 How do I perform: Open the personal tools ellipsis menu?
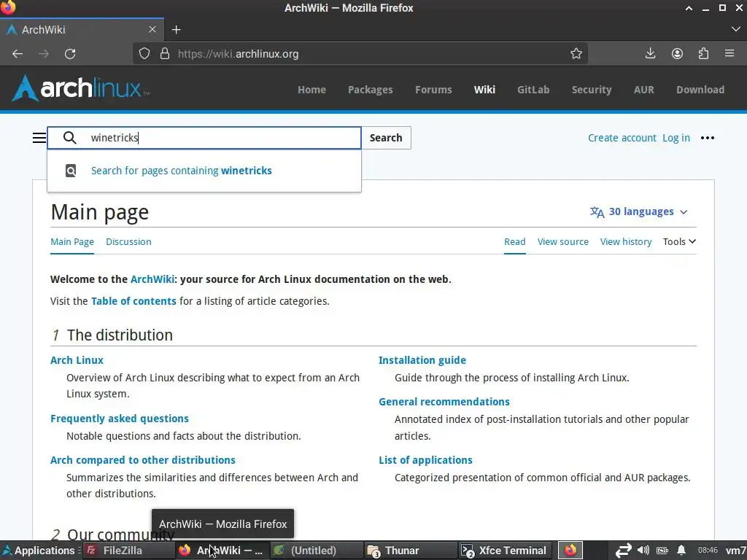pyautogui.click(x=708, y=138)
